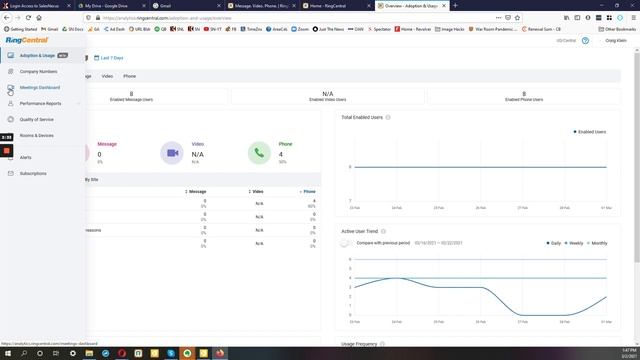
Task: Toggle the Weekly series legend
Action: pyautogui.click(x=574, y=243)
